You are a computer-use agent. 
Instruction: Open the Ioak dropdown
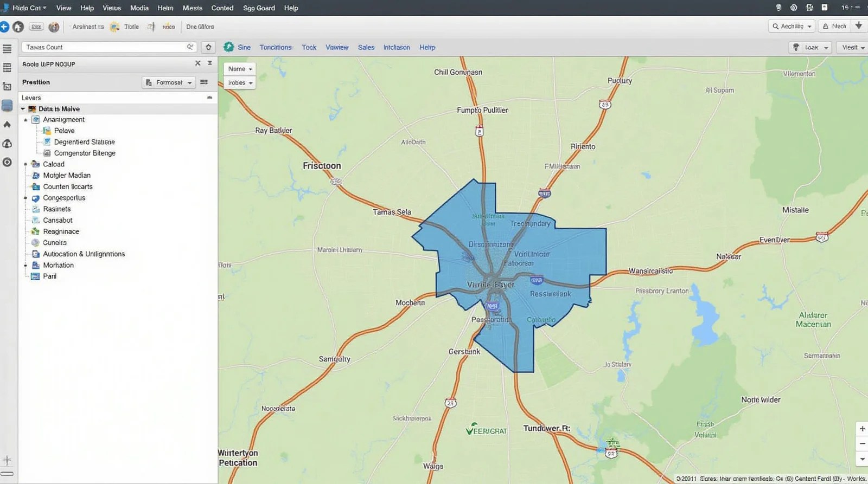[x=810, y=48]
